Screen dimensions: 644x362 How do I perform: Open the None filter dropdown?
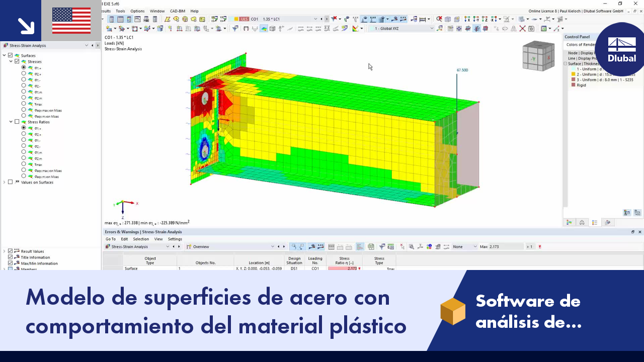[475, 247]
